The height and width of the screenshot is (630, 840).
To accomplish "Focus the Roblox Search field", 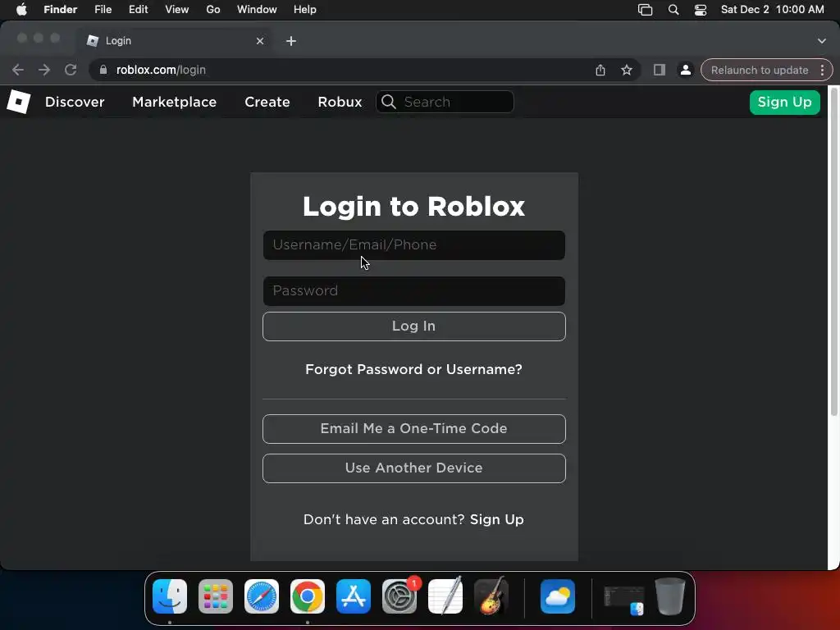I will coord(445,102).
